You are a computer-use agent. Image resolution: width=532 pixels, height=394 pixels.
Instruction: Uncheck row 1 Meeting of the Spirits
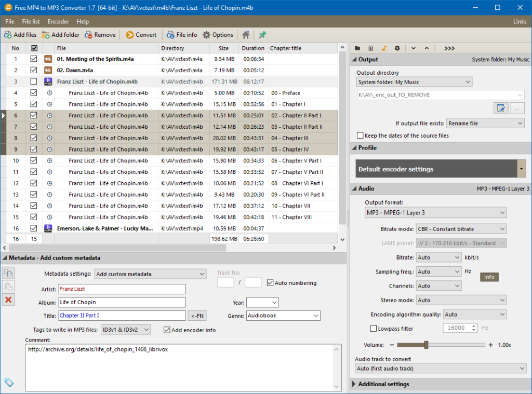tap(34, 59)
